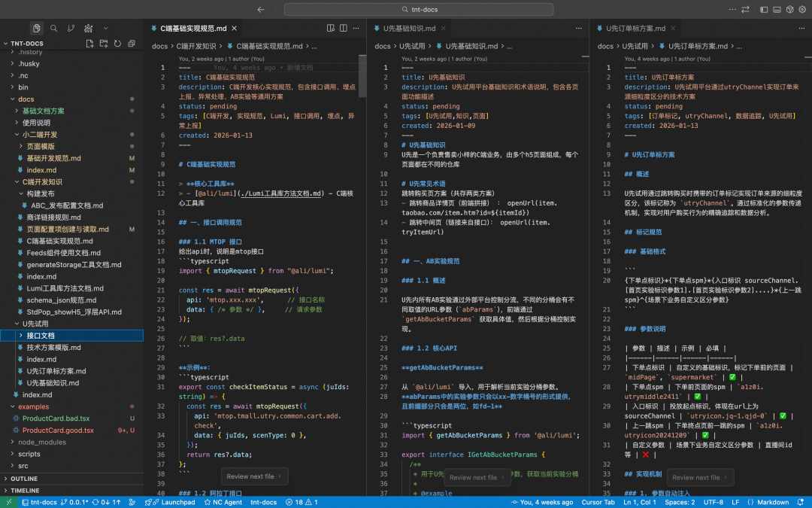Click git branch 0.0.1* in status bar
Screen dimensions: 812x508
pos(74,502)
